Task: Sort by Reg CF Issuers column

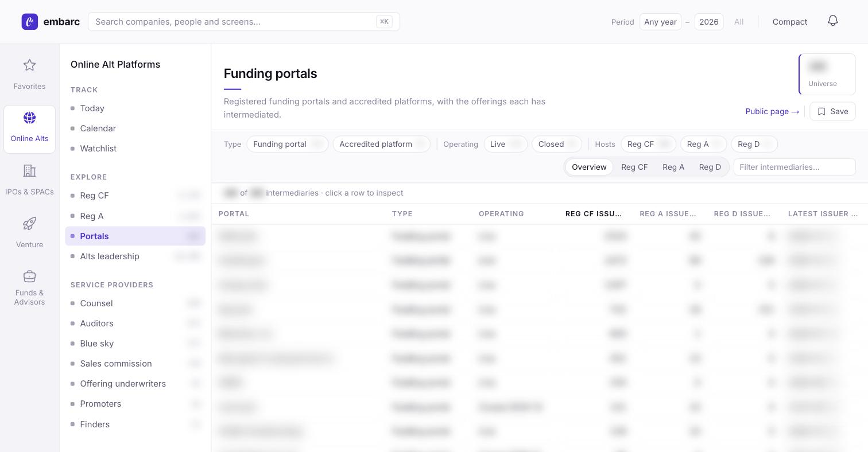Action: [x=594, y=214]
